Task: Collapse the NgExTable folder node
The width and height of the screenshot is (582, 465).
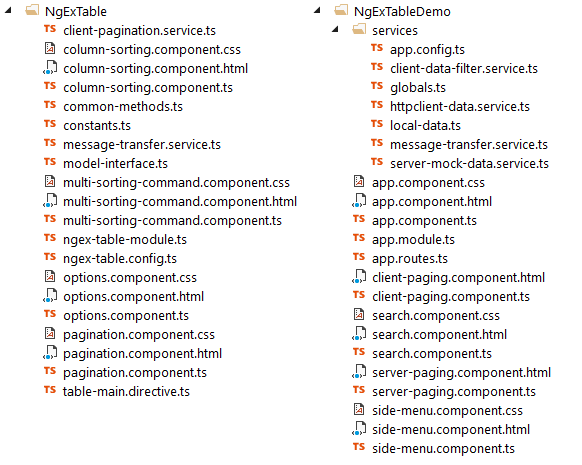Action: [x=8, y=11]
